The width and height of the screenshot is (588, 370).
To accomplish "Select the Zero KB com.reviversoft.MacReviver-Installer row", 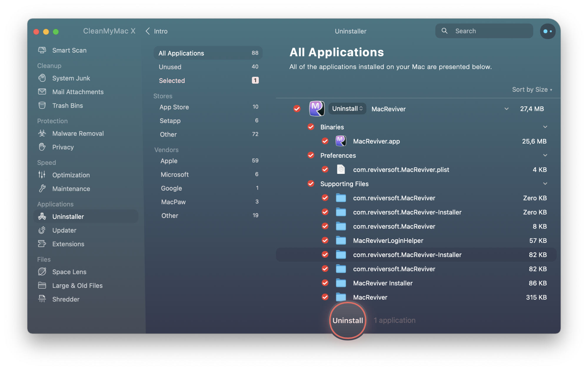I will (x=416, y=212).
